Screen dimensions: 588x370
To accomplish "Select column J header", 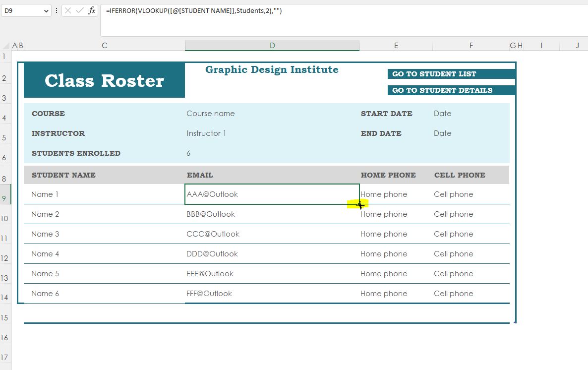I will 577,46.
